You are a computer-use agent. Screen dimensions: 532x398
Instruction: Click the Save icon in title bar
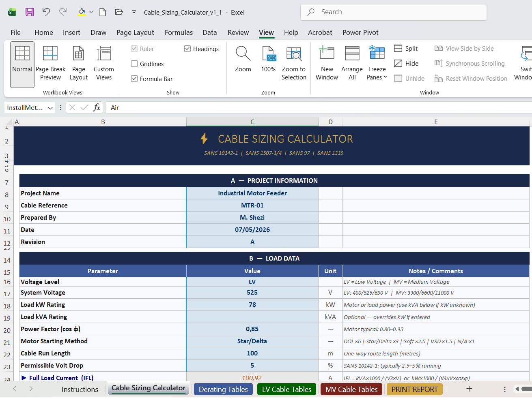click(x=30, y=12)
